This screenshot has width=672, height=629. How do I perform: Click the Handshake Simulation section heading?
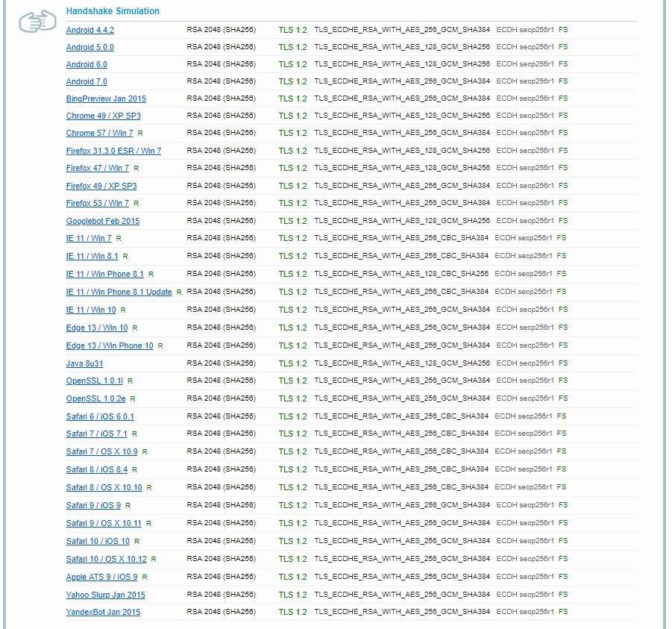click(113, 11)
